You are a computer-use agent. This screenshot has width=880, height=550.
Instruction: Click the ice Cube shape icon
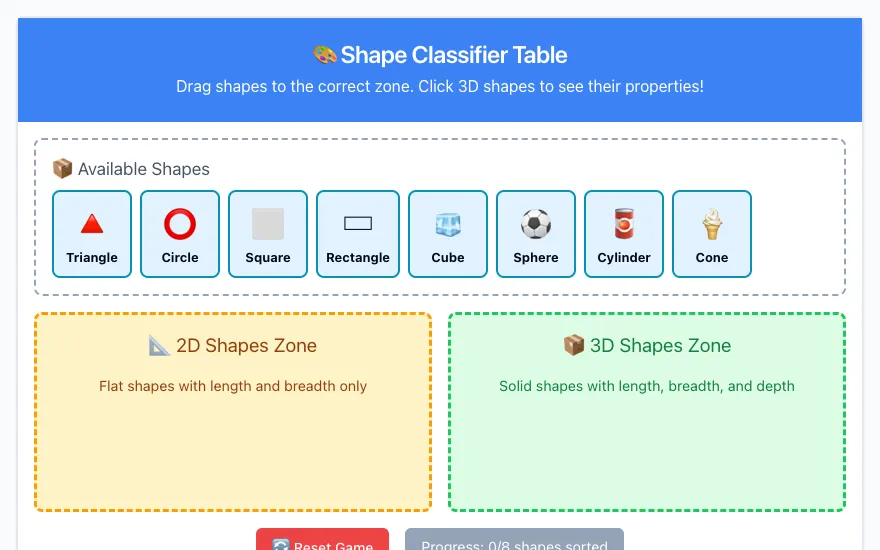[448, 224]
